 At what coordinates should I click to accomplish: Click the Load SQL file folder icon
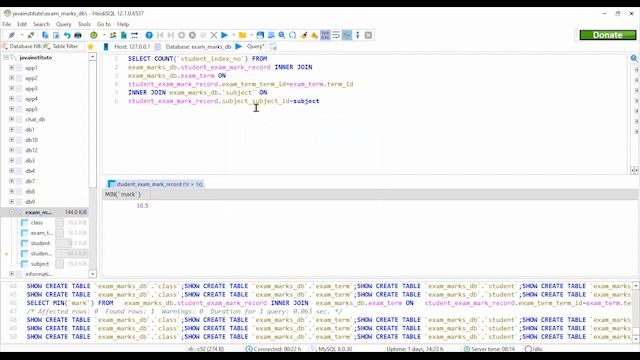coord(242,36)
